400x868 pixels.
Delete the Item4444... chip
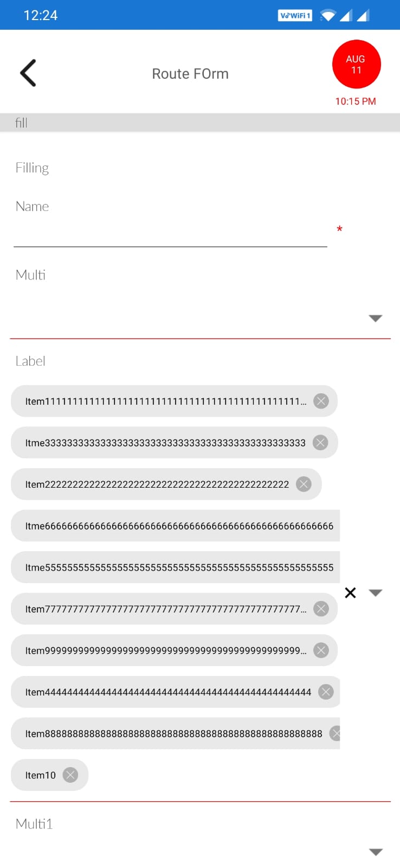point(326,692)
